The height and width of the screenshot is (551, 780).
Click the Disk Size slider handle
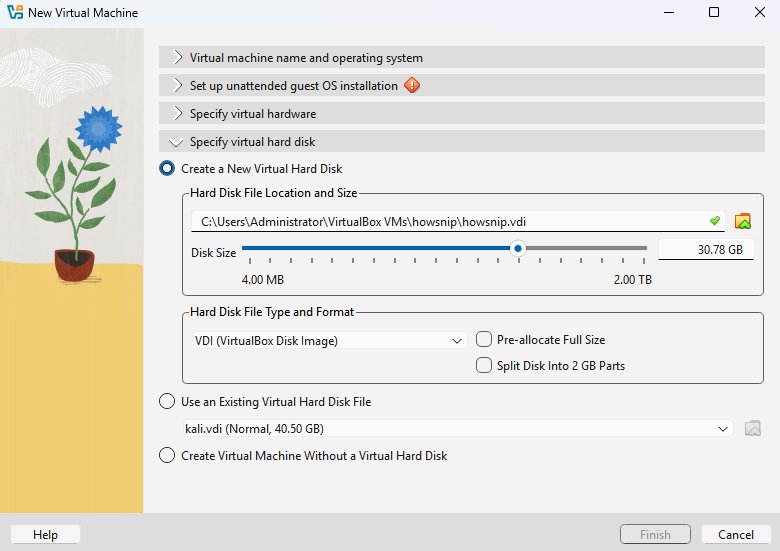coord(518,248)
